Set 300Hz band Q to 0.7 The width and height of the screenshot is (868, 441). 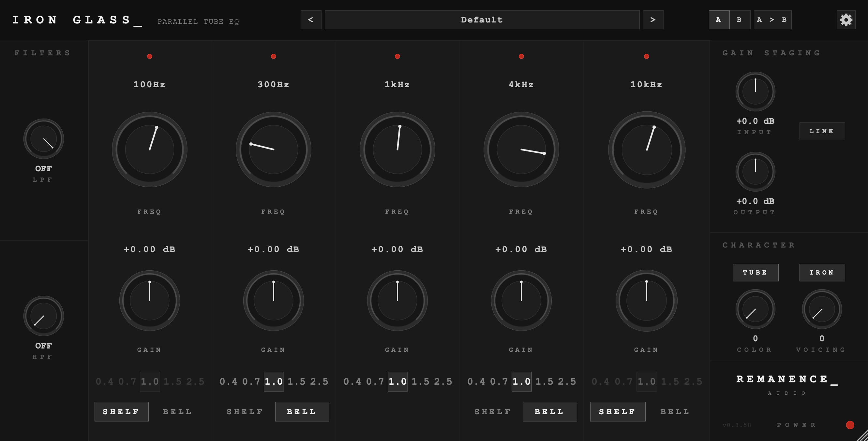point(251,381)
